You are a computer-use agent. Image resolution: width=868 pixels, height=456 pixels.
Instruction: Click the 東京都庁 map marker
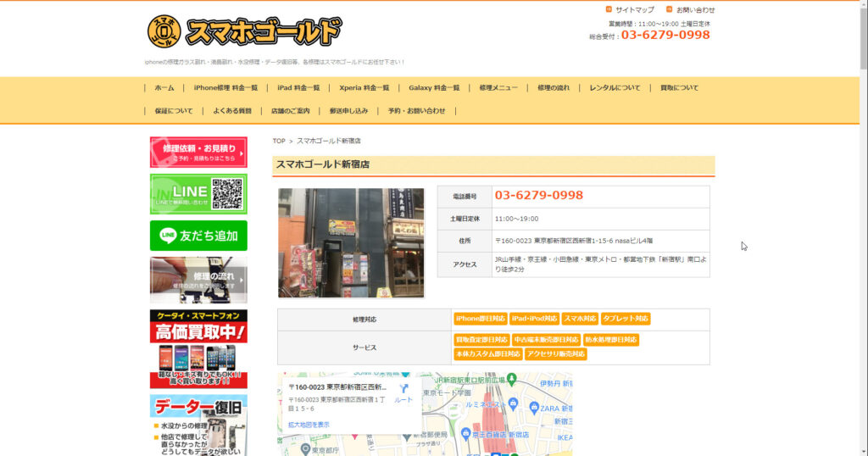pyautogui.click(x=305, y=449)
